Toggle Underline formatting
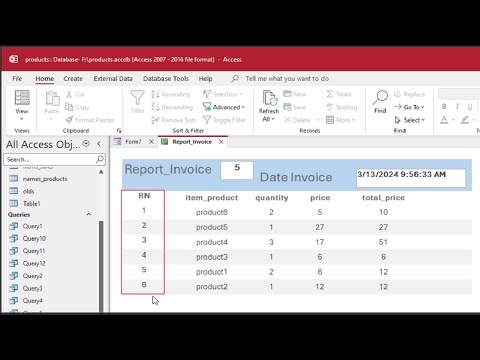The width and height of the screenshot is (480, 360). pos(470,107)
